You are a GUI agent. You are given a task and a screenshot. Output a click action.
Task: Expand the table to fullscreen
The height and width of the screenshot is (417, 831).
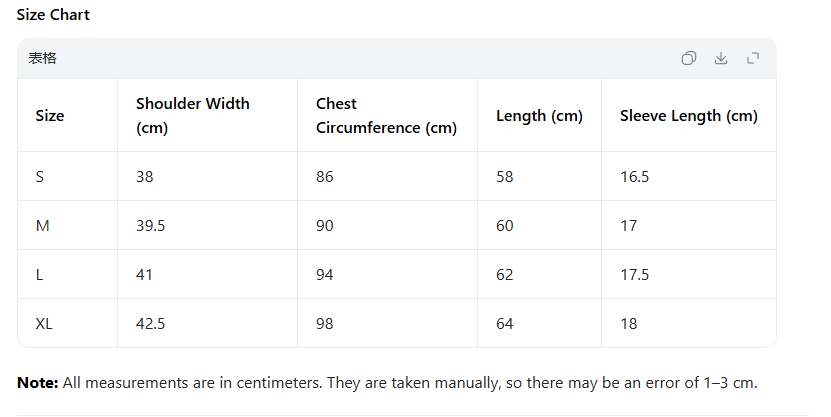point(753,59)
